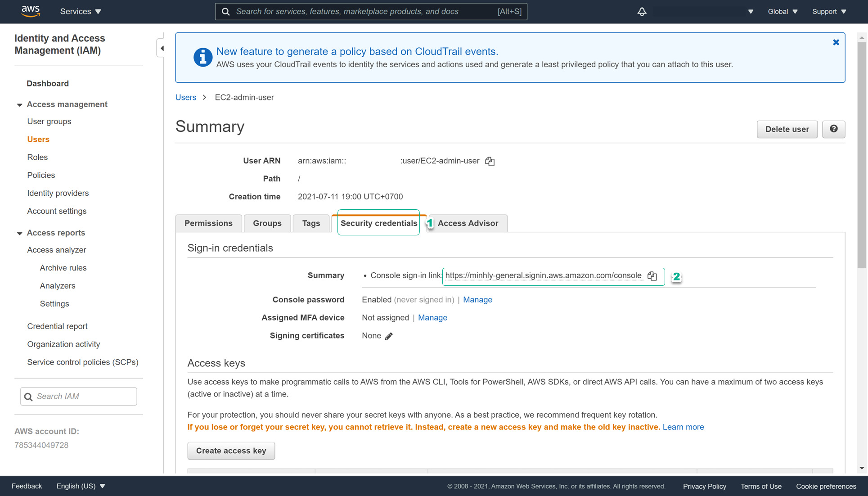Image resolution: width=868 pixels, height=496 pixels.
Task: Open Identity providers in the sidebar
Action: coord(58,194)
